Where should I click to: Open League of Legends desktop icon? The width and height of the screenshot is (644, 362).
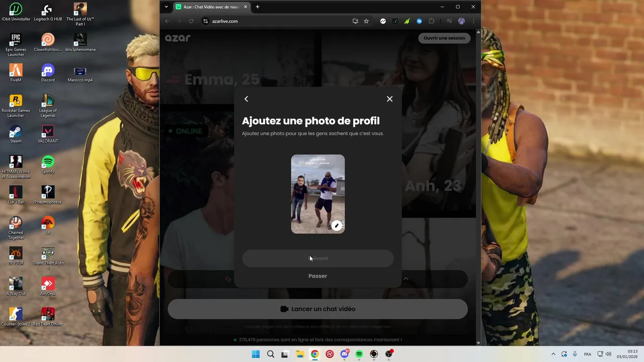coord(48,106)
